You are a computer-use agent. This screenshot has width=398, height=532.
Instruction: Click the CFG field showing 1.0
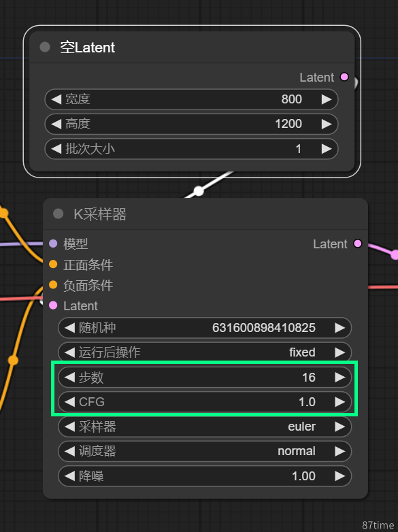[205, 401]
